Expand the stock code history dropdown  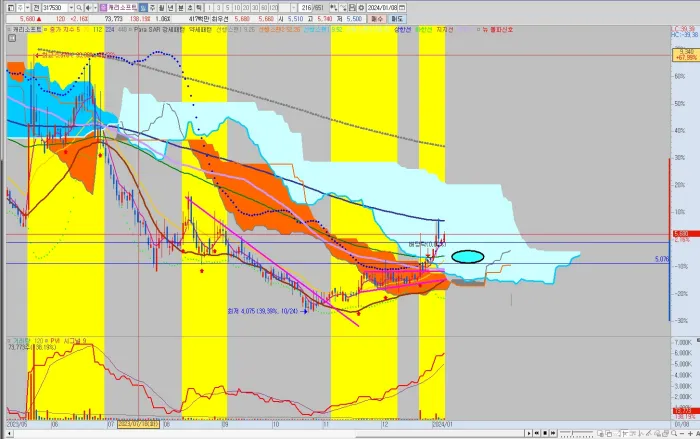pos(71,8)
